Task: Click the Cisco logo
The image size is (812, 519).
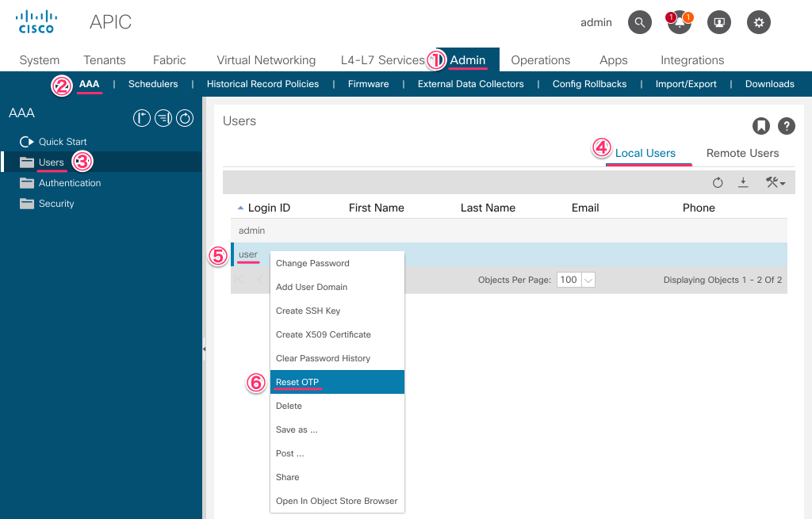Action: tap(36, 21)
